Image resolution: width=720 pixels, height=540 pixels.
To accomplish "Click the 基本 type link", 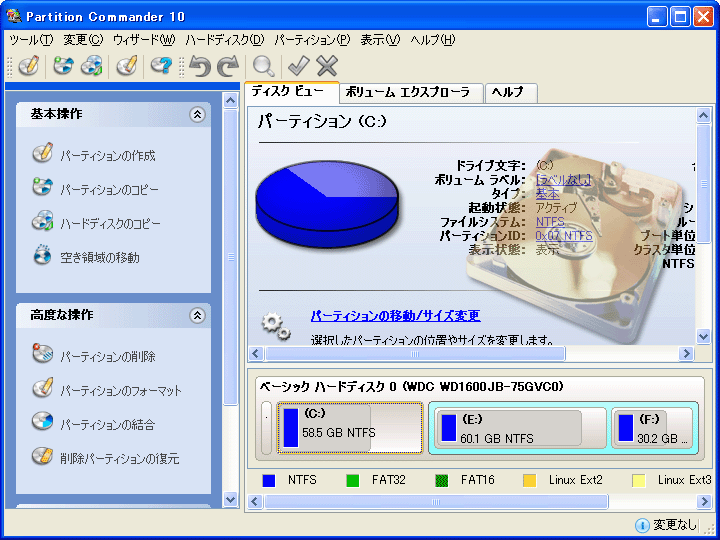I will tap(547, 194).
